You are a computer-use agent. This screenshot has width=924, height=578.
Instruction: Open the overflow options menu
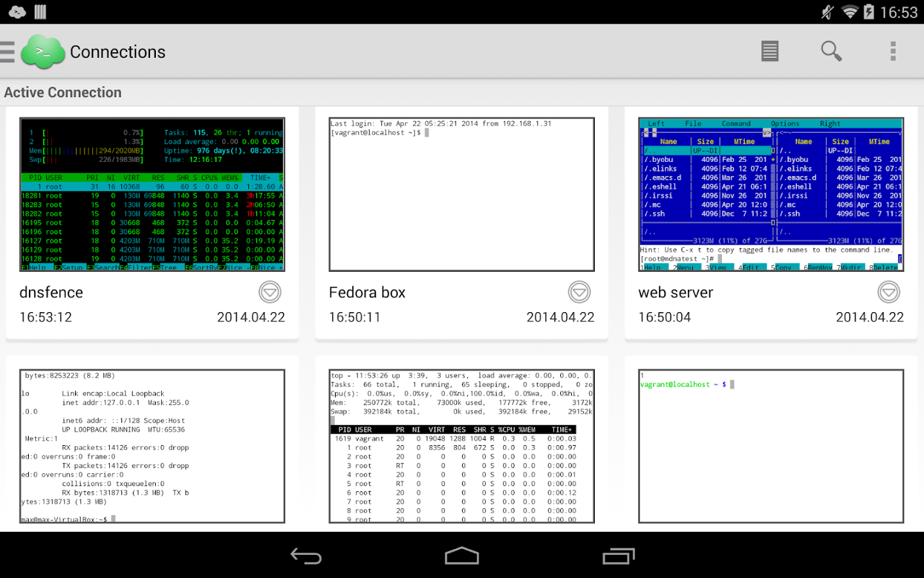click(893, 51)
